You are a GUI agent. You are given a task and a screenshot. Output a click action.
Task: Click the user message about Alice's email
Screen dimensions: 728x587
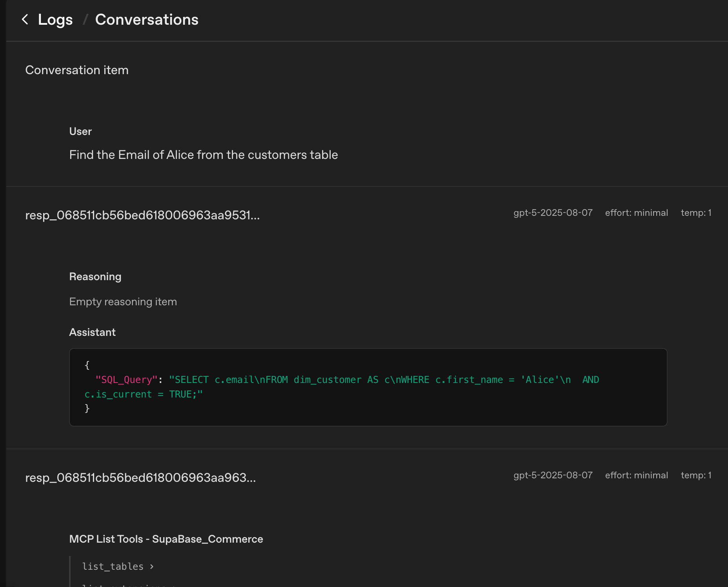click(204, 155)
